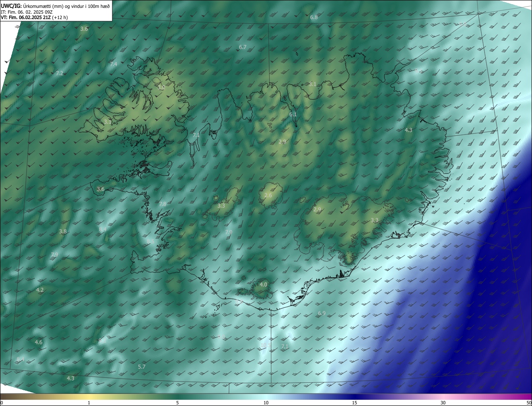
Task: Click the 4.0 value on the southern glacier
Action: coord(264,284)
